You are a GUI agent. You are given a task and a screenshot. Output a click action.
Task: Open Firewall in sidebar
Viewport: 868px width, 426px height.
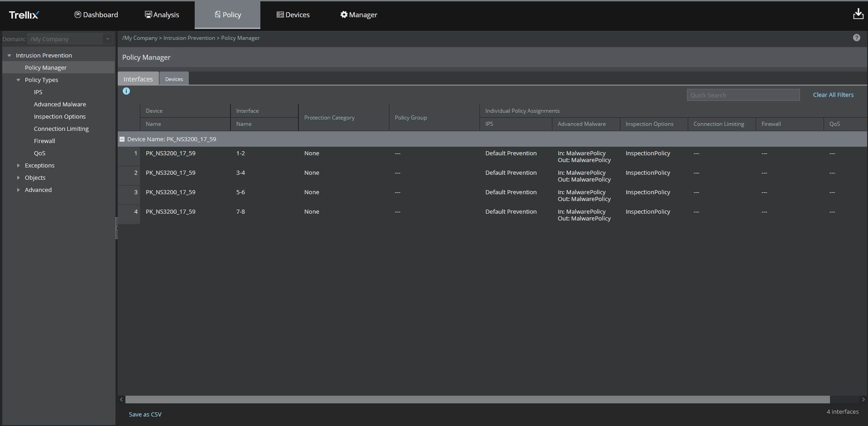tap(44, 141)
